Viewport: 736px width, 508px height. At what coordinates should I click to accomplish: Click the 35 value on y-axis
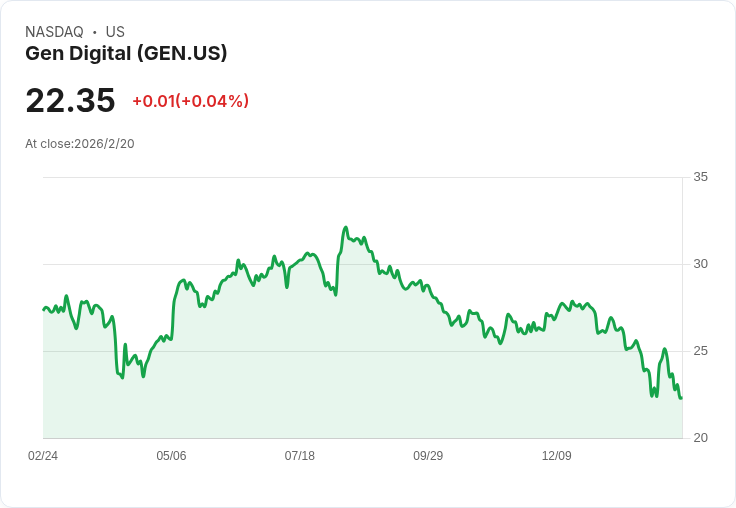click(700, 177)
